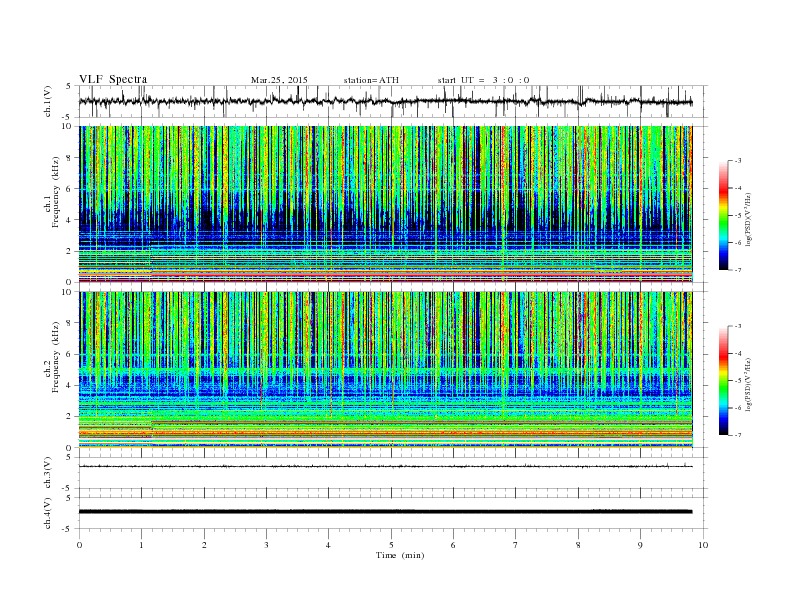This screenshot has height=612, width=792.
Task: Click time axis tick label "7"
Action: (516, 545)
